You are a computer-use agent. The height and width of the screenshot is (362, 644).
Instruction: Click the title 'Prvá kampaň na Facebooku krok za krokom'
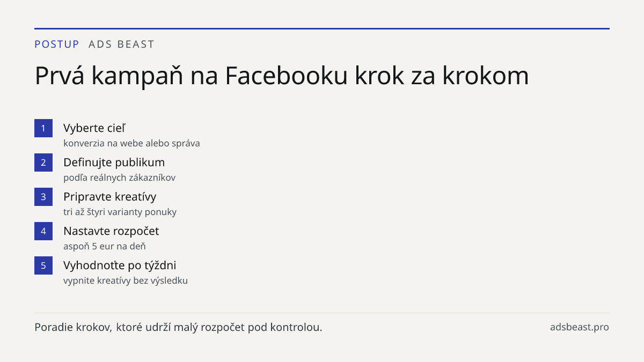282,76
